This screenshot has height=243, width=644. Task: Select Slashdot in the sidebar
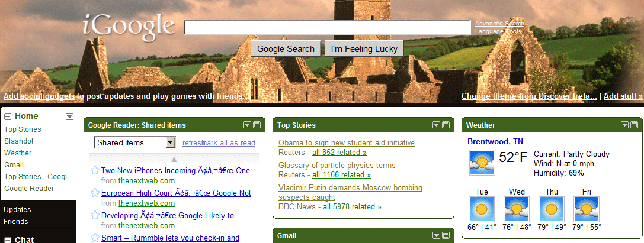coord(19,141)
